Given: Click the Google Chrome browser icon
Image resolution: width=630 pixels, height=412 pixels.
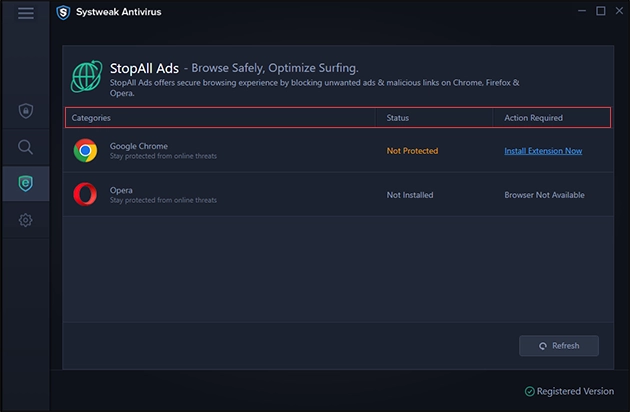Looking at the screenshot, I should pos(85,151).
